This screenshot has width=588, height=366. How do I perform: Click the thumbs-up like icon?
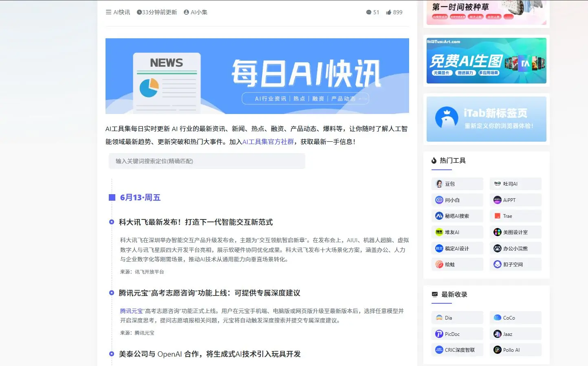click(x=389, y=12)
